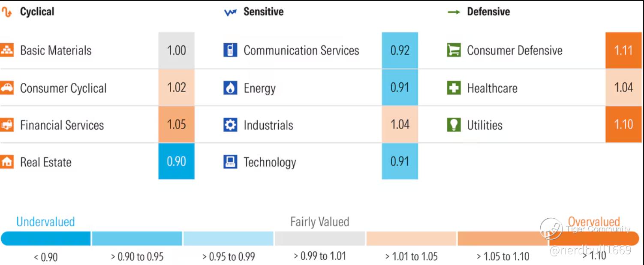Click the Industrials gear icon
Screen dimensions: 644x265
pyautogui.click(x=230, y=125)
